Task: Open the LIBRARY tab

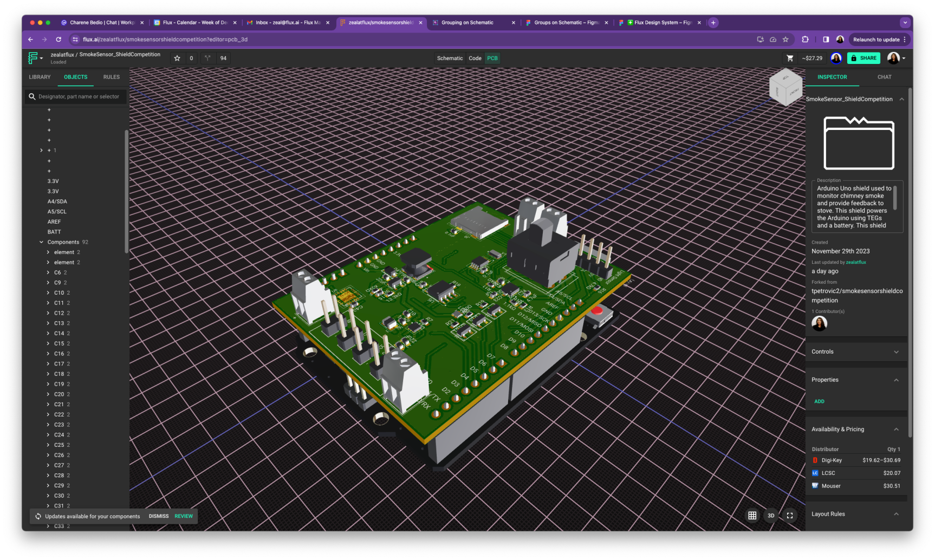Action: pos(40,77)
